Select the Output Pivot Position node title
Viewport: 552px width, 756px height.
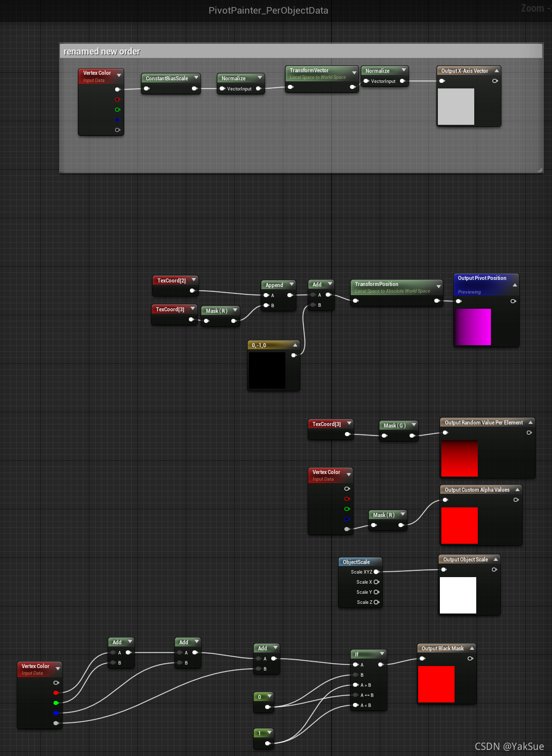coord(482,278)
